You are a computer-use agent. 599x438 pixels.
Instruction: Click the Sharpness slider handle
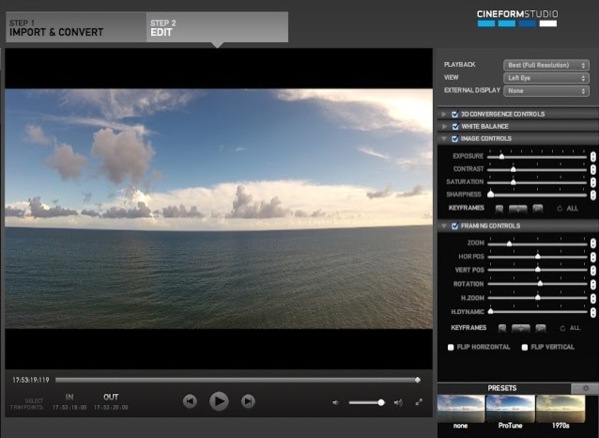point(491,194)
